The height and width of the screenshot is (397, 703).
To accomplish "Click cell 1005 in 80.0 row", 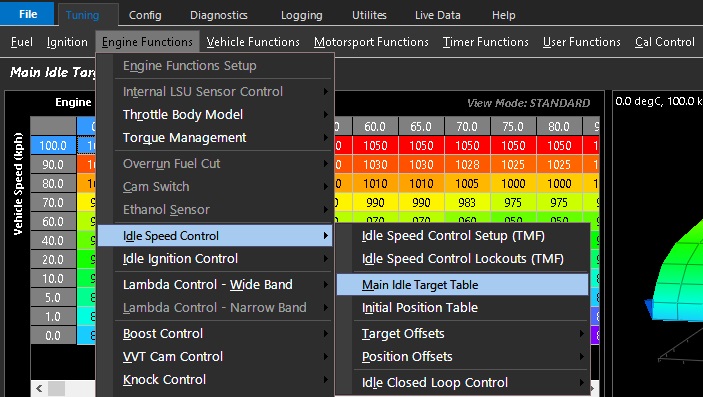I will [x=467, y=183].
